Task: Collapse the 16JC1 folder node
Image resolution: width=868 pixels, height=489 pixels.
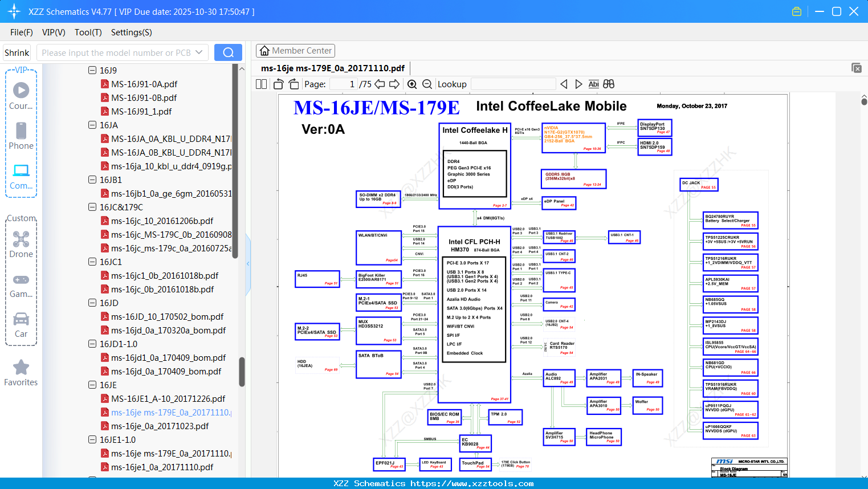Action: (92, 262)
